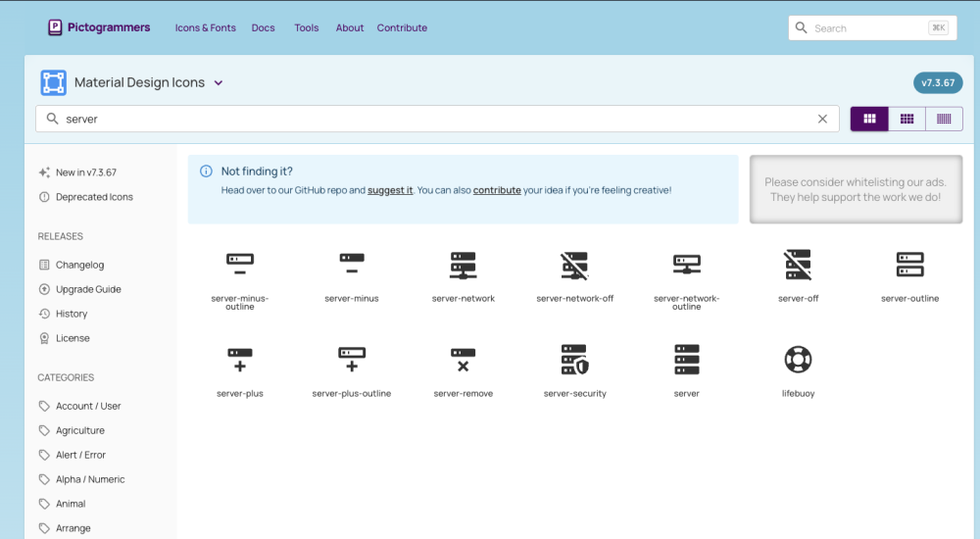Screen dimensions: 980x539
Task: Select the plain server icon
Action: 686,360
